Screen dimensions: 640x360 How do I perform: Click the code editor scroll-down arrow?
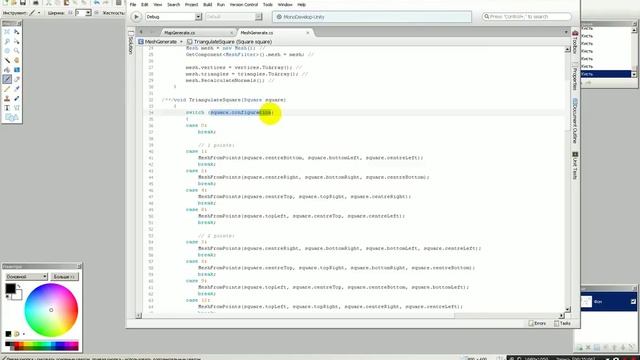(567, 309)
